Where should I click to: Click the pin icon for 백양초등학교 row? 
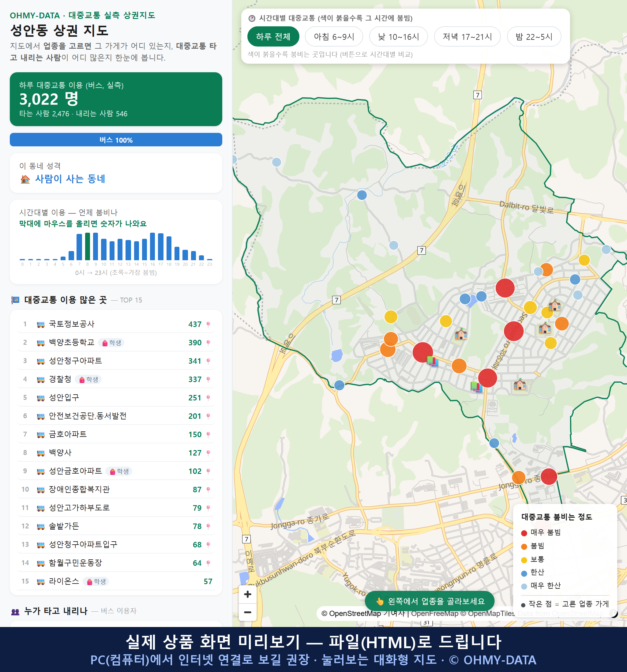pyautogui.click(x=208, y=343)
